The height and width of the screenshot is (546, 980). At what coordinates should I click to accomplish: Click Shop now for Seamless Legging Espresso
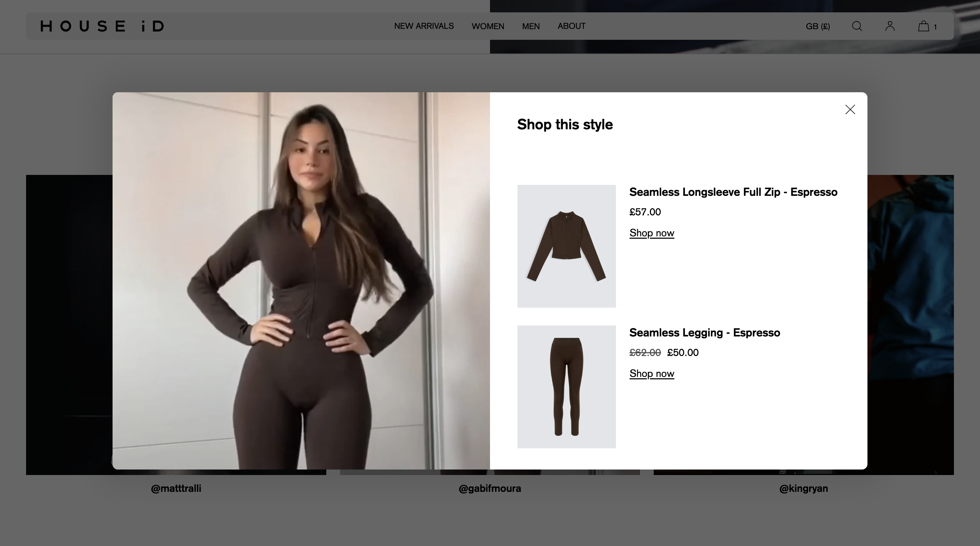click(x=651, y=373)
